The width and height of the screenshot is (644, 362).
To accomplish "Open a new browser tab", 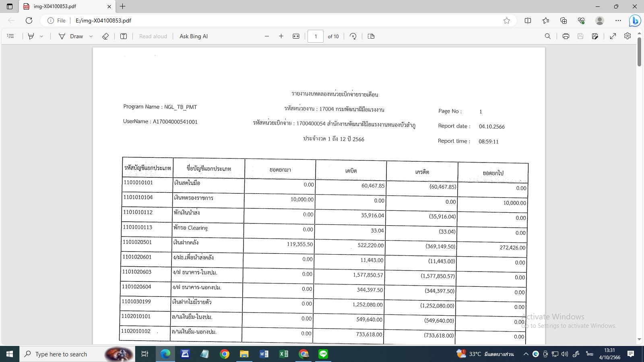I will pos(123,6).
